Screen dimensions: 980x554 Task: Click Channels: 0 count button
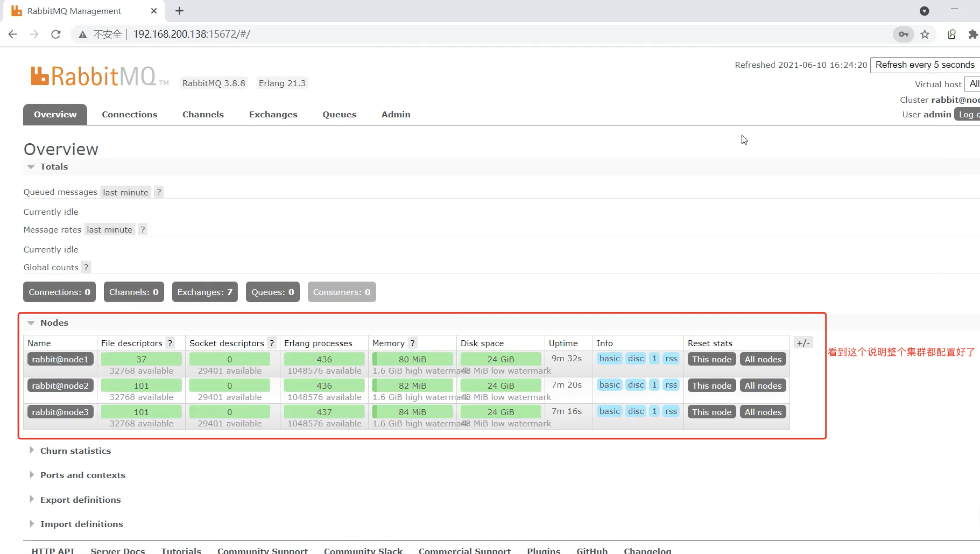(134, 292)
